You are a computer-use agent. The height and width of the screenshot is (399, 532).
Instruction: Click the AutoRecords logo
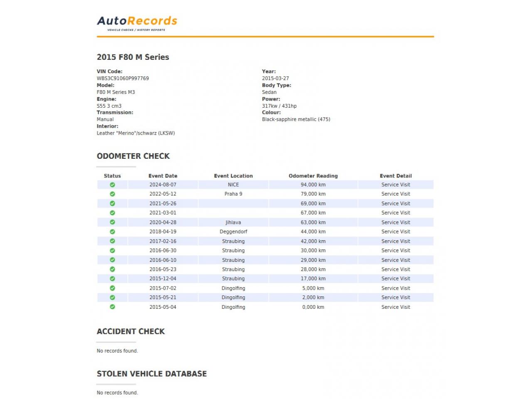coord(137,23)
